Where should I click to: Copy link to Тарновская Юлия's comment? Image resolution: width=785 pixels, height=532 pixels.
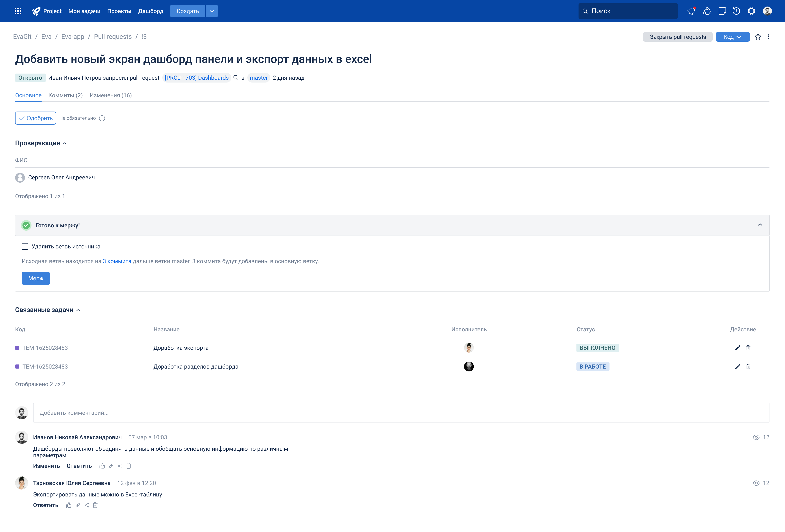[78, 505]
